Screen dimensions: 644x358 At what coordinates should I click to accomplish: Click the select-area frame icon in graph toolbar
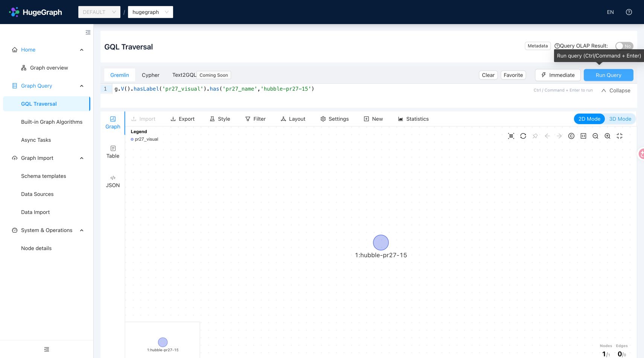coord(511,136)
